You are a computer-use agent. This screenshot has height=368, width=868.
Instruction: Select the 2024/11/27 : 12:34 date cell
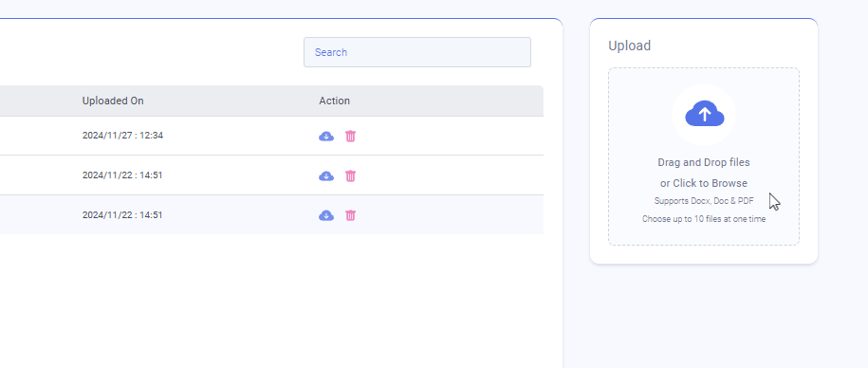(x=123, y=136)
